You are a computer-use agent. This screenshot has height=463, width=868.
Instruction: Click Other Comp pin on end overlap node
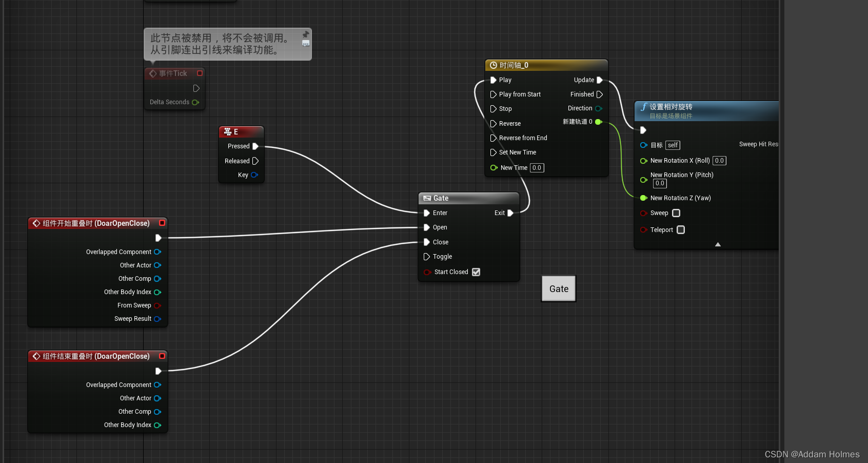pos(157,412)
